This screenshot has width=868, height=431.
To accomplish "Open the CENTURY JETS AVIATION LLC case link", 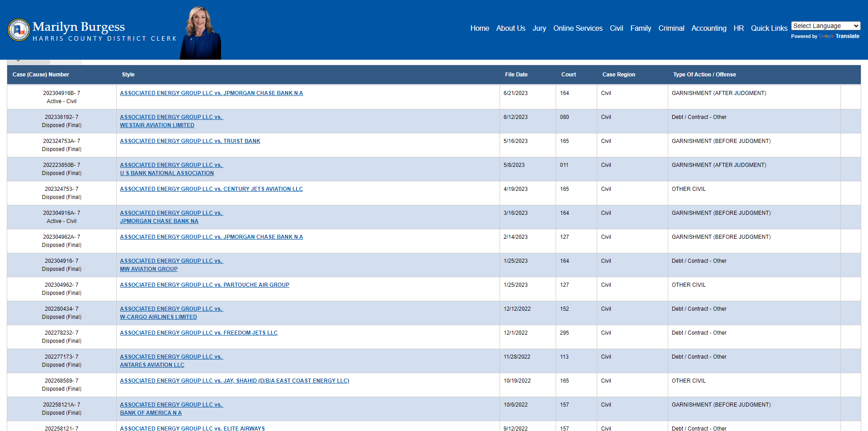I will pyautogui.click(x=211, y=189).
